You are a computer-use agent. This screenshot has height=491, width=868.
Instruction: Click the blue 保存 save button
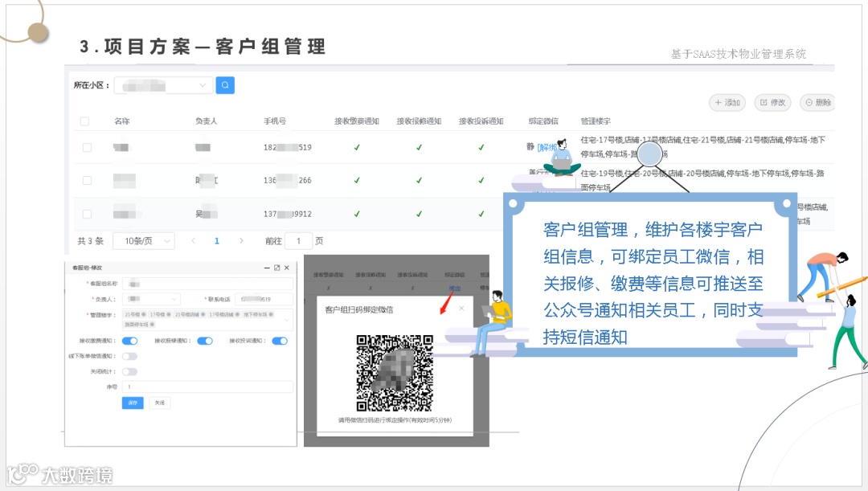133,403
